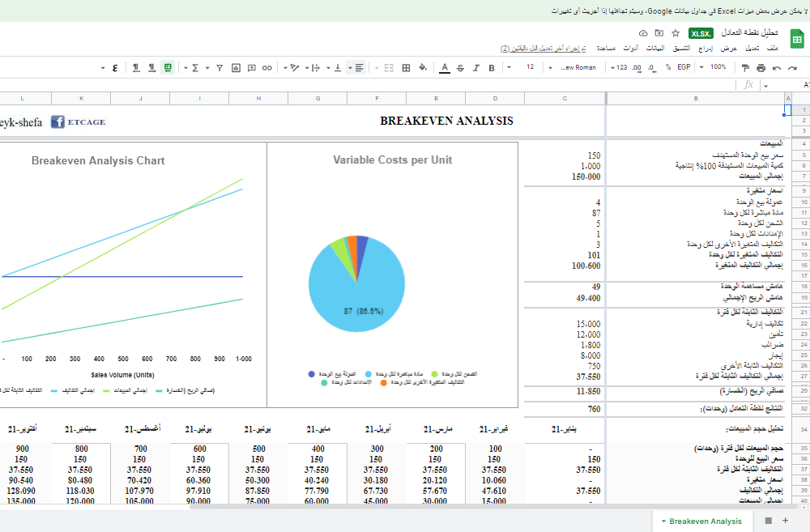This screenshot has height=532, width=810.
Task: Toggle bold text formatting
Action: (492, 67)
